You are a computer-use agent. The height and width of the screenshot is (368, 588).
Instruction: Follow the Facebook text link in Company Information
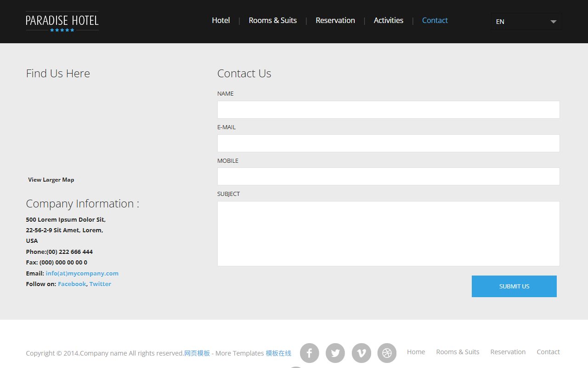72,284
